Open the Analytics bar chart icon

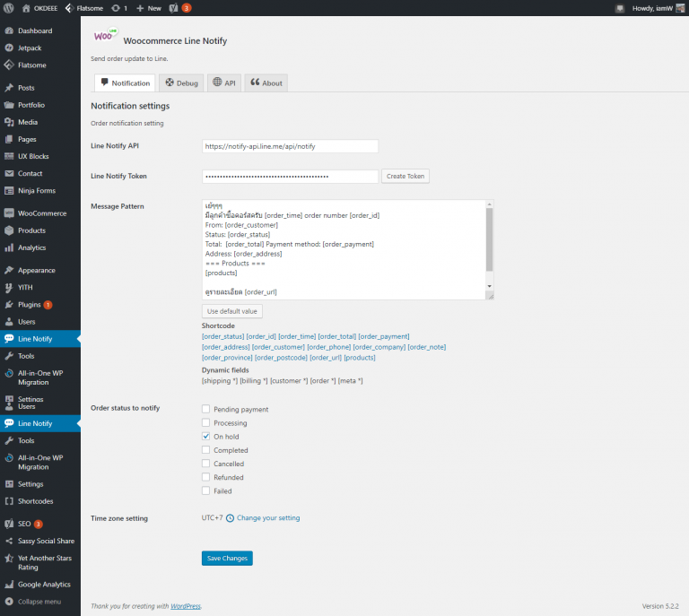pyautogui.click(x=9, y=247)
